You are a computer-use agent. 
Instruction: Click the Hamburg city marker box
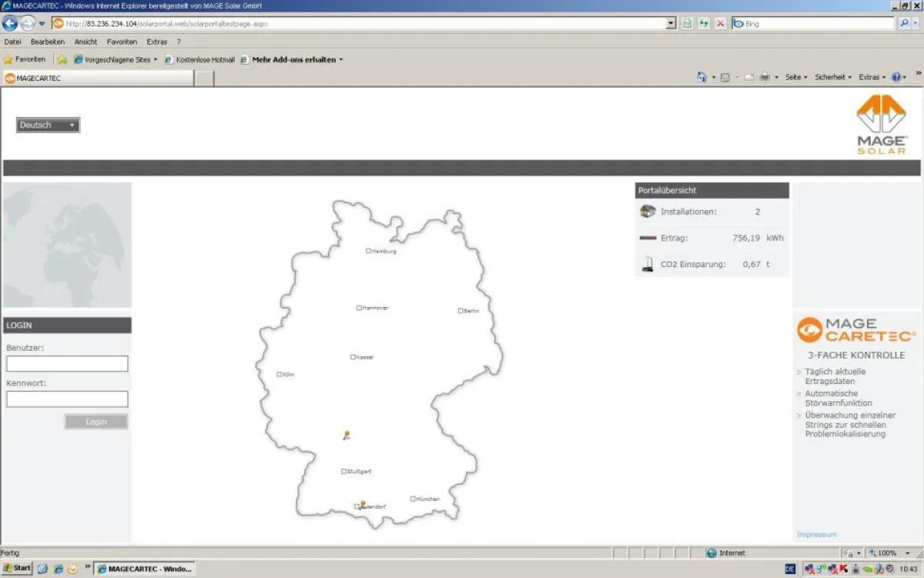[368, 251]
